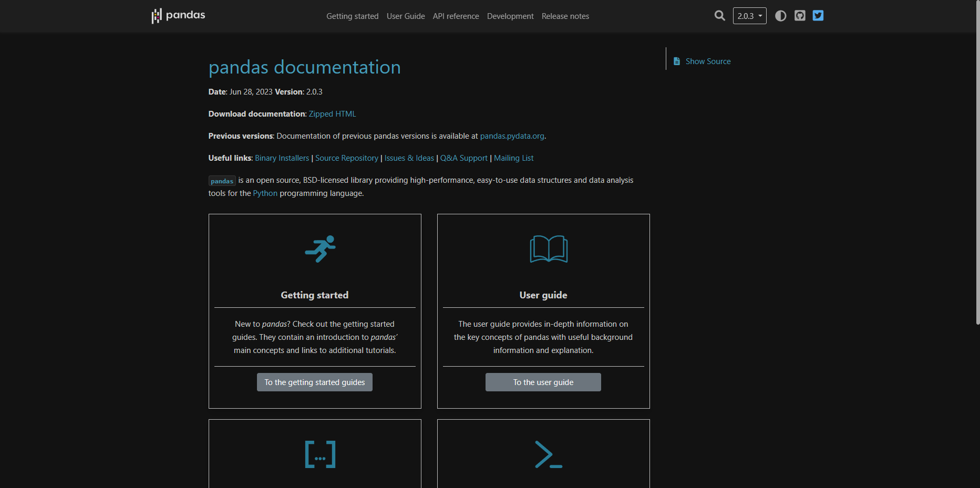980x488 pixels.
Task: Open the Q&A Support link
Action: click(464, 158)
